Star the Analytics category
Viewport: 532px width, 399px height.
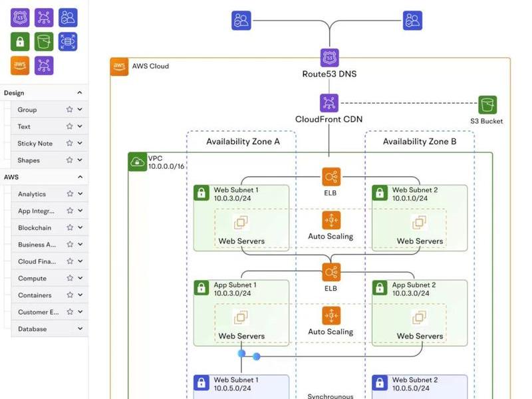[70, 194]
